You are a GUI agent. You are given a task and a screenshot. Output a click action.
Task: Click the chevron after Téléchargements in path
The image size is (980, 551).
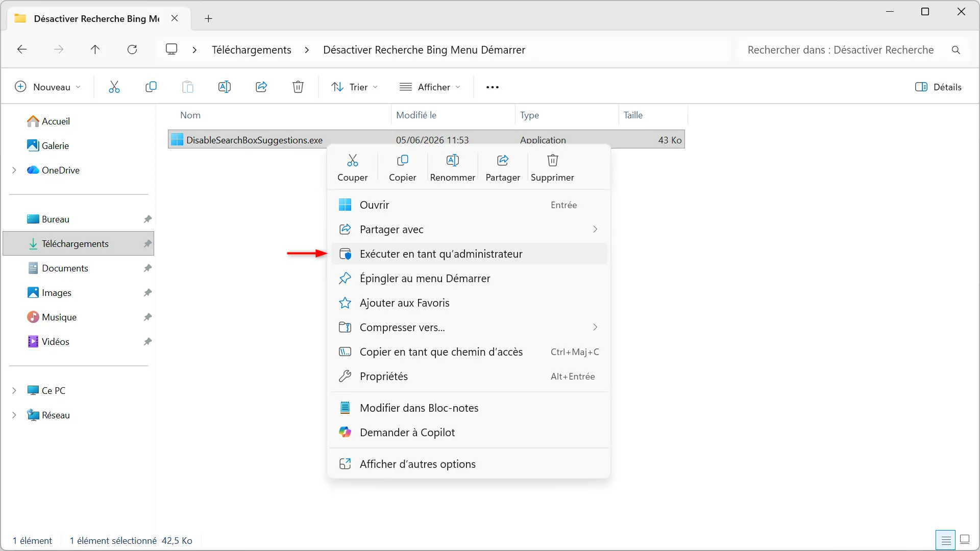click(x=307, y=50)
